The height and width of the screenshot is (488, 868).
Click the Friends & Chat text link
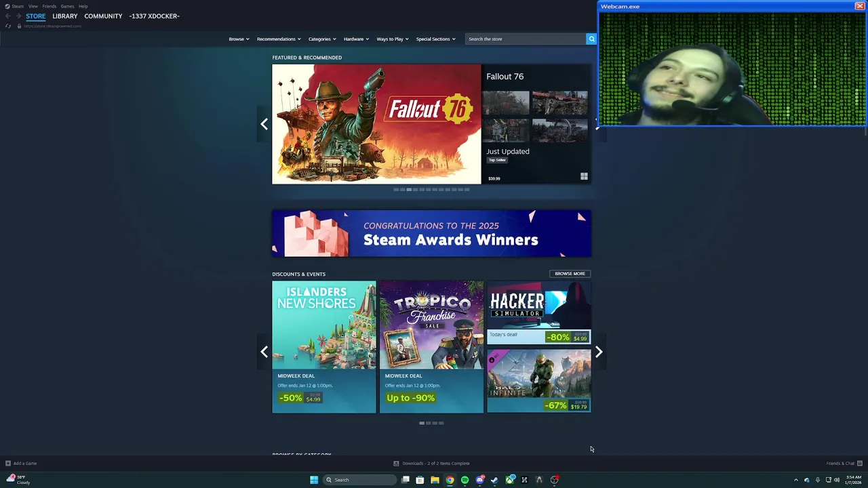pyautogui.click(x=840, y=464)
